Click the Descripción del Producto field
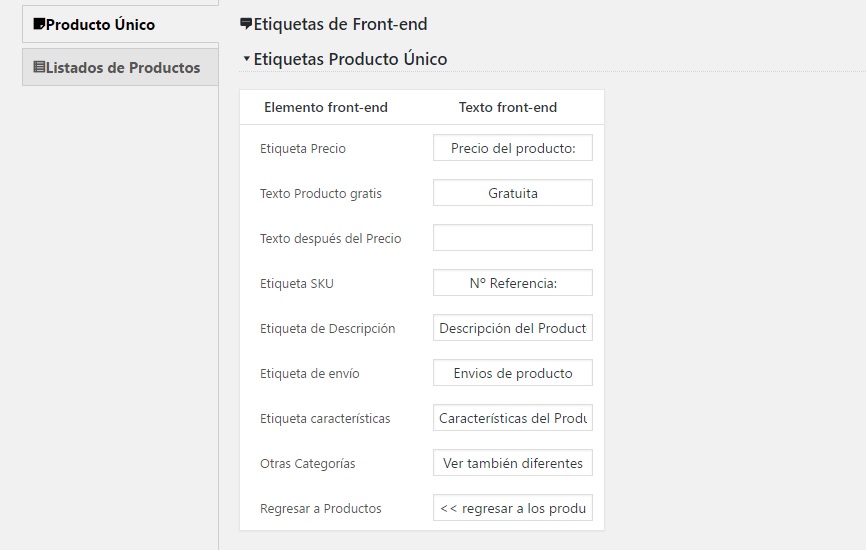The width and height of the screenshot is (866, 550). click(x=513, y=328)
